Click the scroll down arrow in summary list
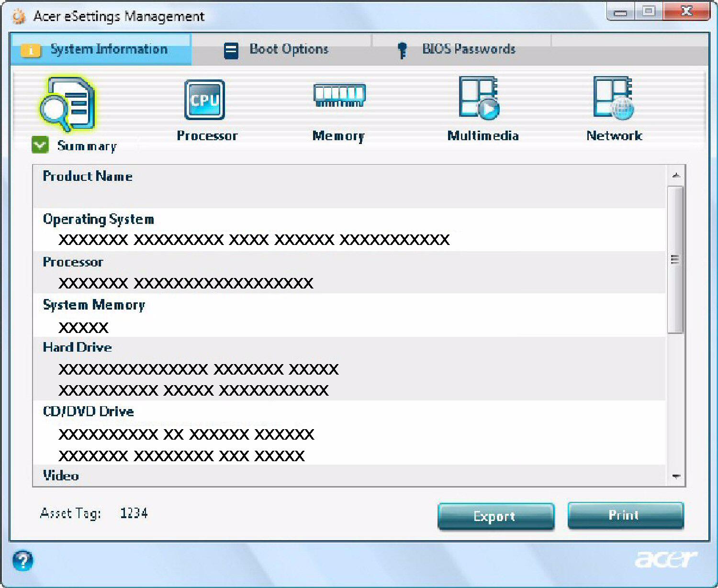718x588 pixels. point(676,476)
